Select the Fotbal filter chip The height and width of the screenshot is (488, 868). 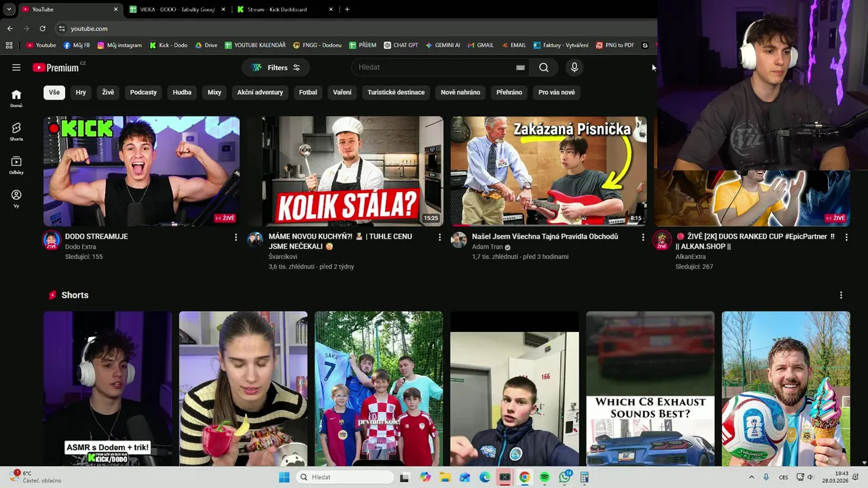308,92
